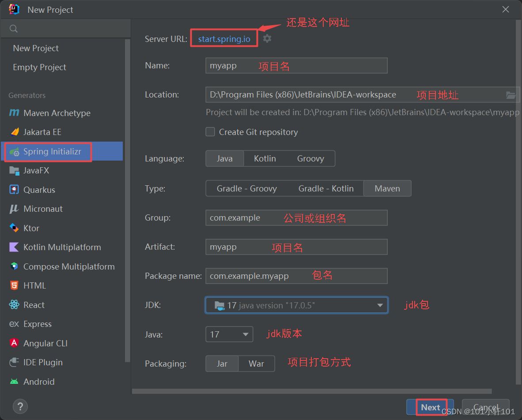
Task: Enable Create Git repository checkbox
Action: click(x=210, y=131)
